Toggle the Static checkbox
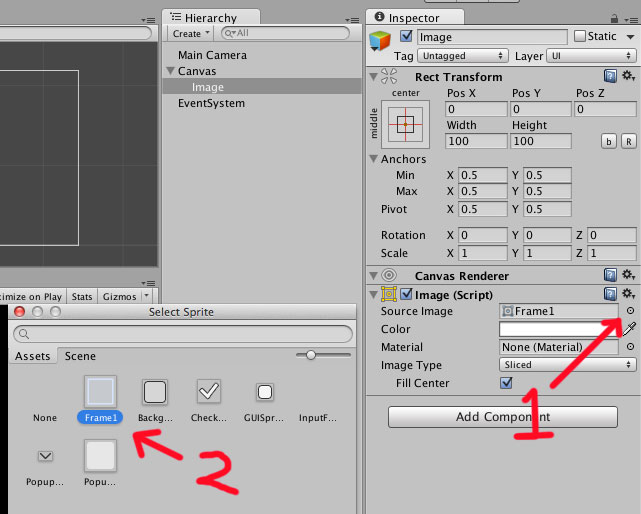The image size is (641, 514). click(580, 36)
